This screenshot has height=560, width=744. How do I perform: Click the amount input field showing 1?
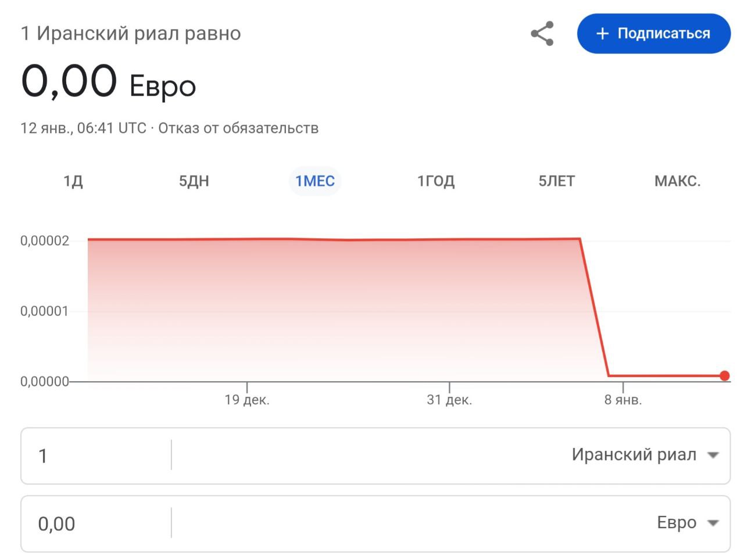click(x=87, y=456)
